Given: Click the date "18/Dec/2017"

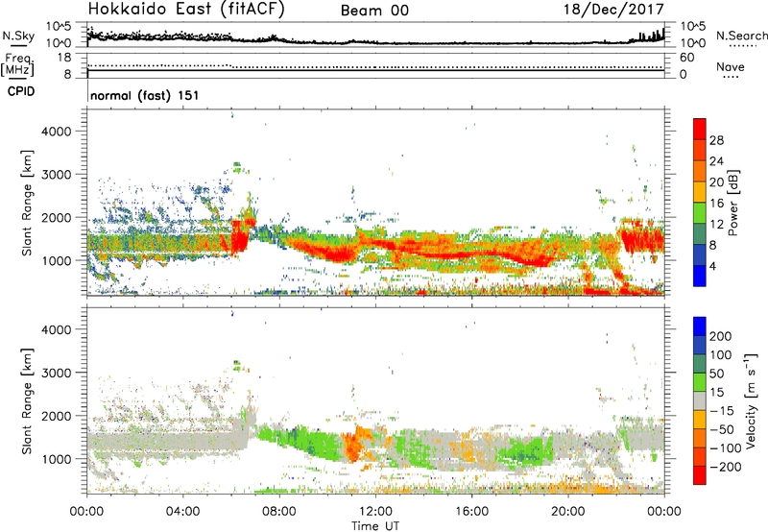Looking at the screenshot, I should coord(613,10).
